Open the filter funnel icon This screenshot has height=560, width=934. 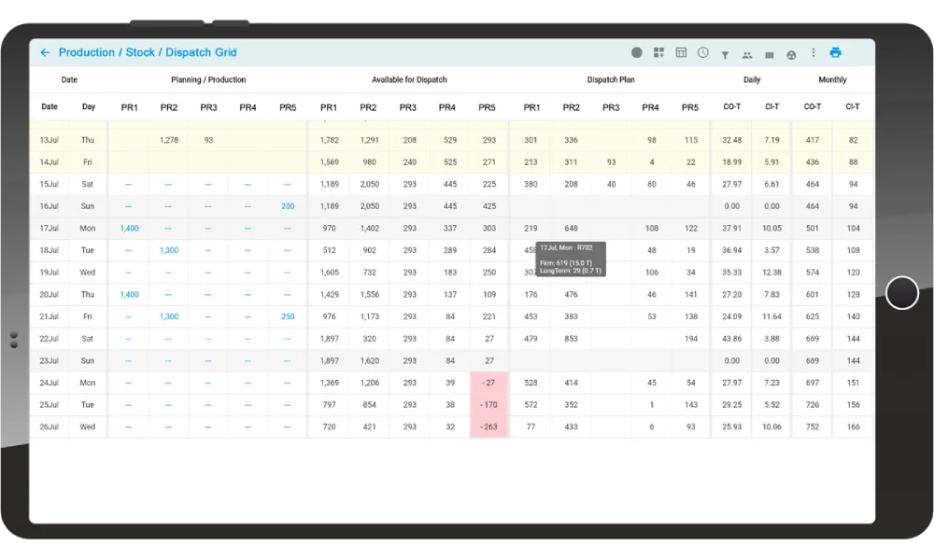pyautogui.click(x=725, y=54)
